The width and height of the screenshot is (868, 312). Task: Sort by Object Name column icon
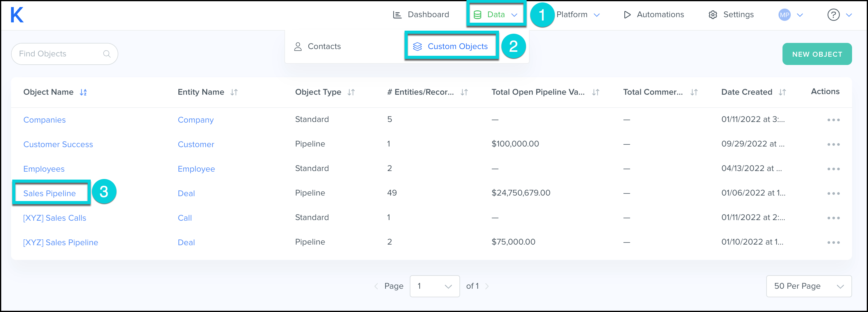(83, 92)
